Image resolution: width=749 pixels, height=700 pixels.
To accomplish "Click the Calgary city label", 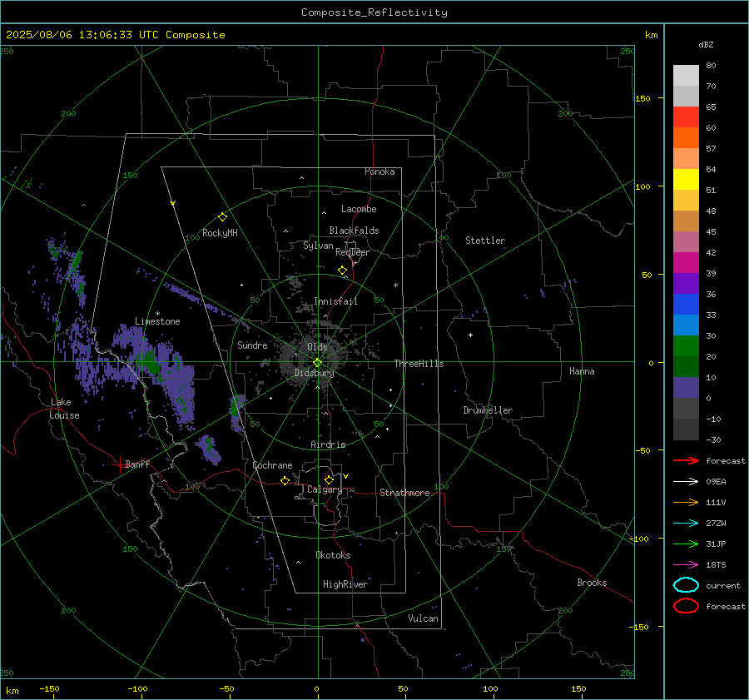I will (x=325, y=489).
